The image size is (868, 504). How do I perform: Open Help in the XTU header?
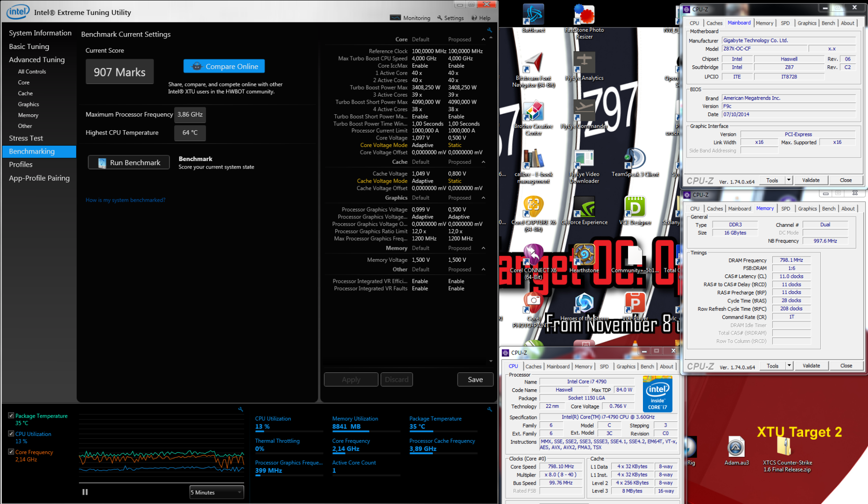coord(481,18)
